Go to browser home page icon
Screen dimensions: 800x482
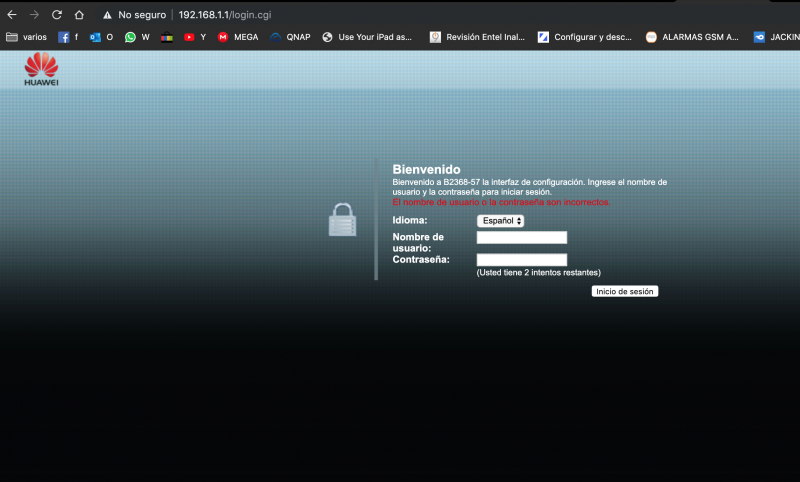[79, 15]
